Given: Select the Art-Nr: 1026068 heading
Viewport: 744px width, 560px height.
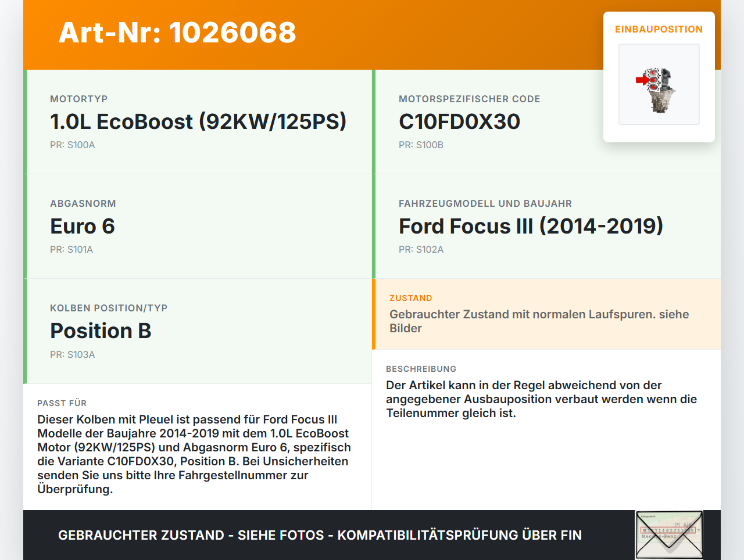Looking at the screenshot, I should 177,33.
